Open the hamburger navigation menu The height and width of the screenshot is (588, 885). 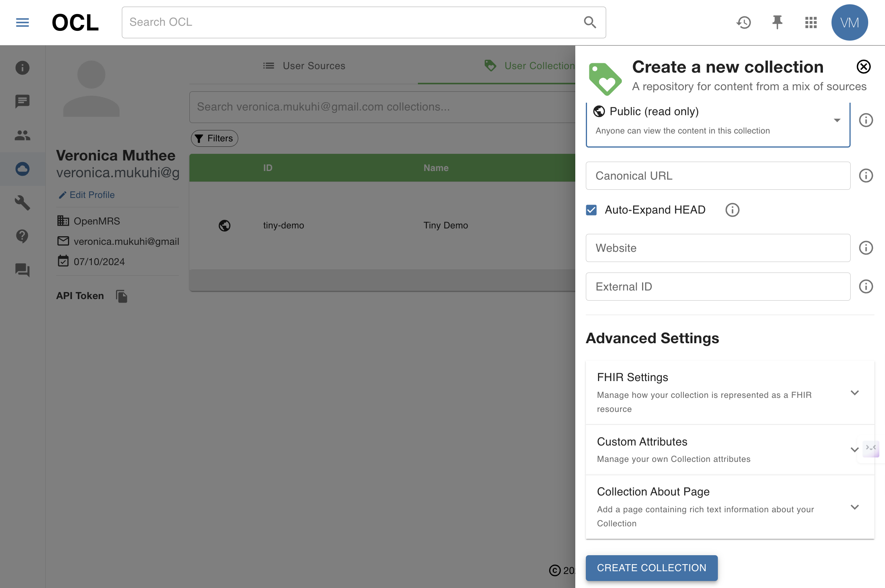click(22, 23)
